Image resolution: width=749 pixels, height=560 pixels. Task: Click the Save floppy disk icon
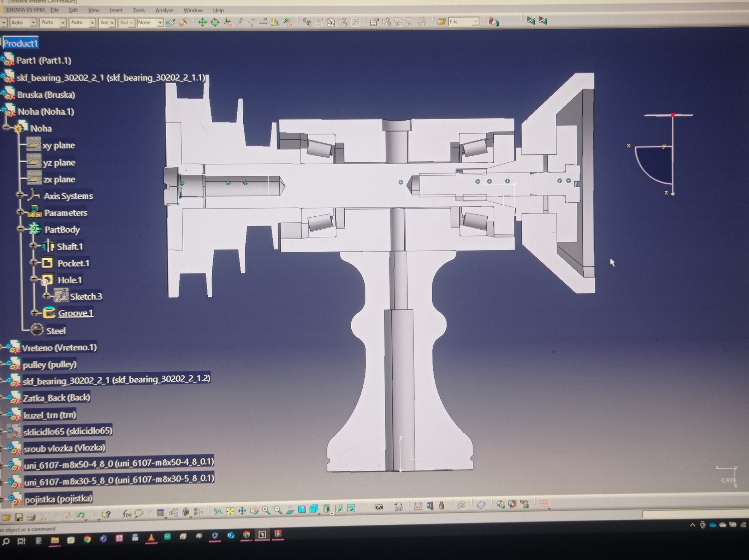click(x=19, y=517)
